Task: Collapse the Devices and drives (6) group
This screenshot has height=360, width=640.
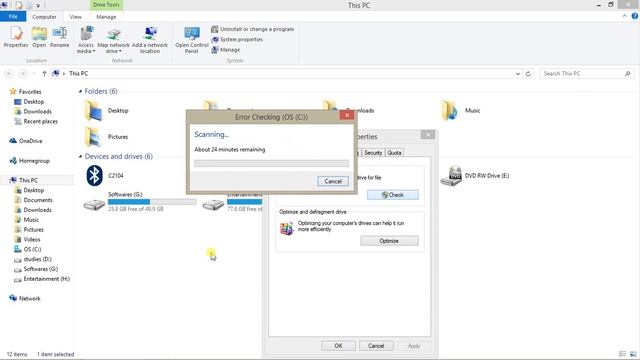Action: click(x=80, y=156)
